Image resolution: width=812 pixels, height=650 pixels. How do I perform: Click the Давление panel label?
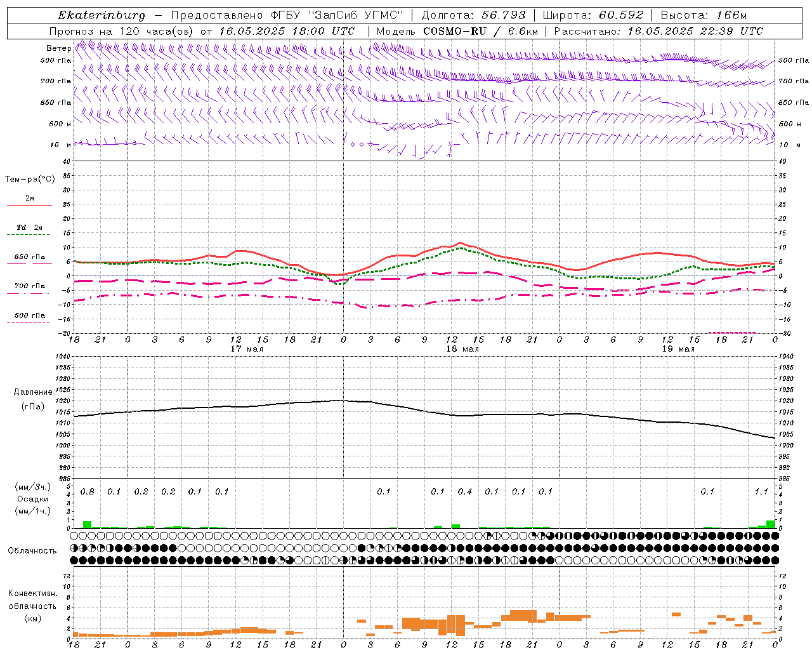[x=33, y=392]
